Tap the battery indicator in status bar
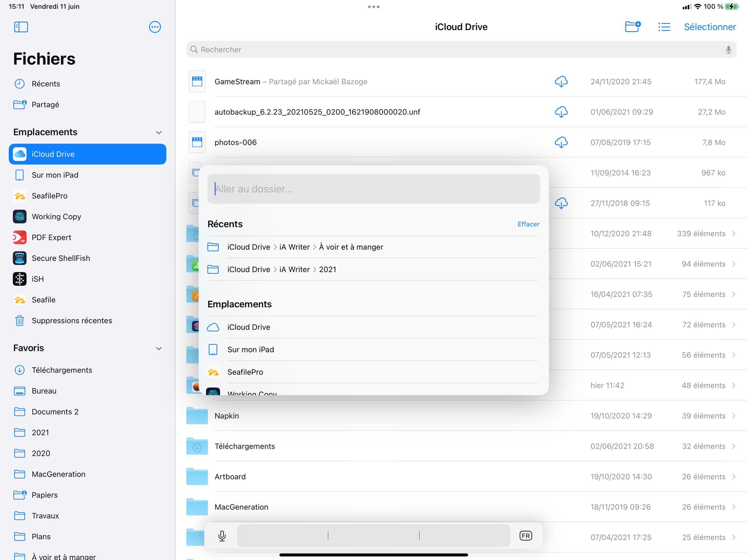 (x=731, y=6)
